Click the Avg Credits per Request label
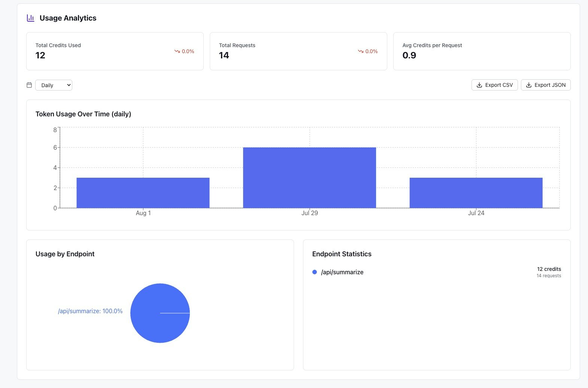This screenshot has width=588, height=388. coord(432,45)
